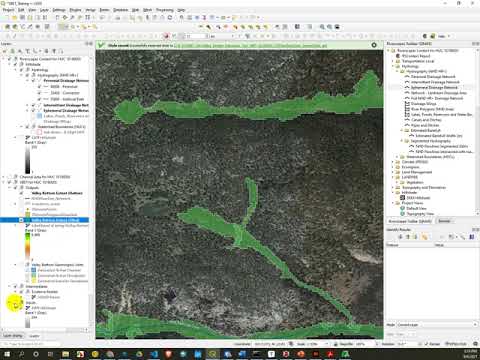Click the Hillshade raster icon in Riverscapes Toolbar tree
The image size is (480, 360).
tap(402, 198)
